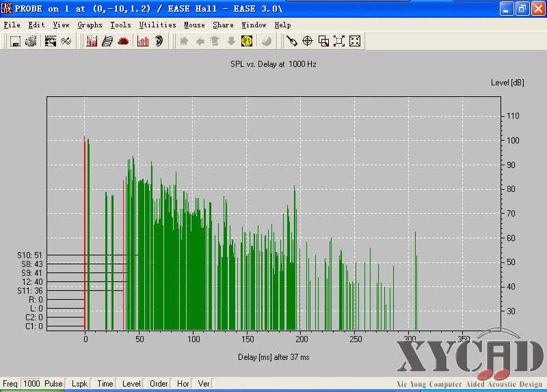Click the S8: 43 loudspeaker label
547x392 pixels.
tap(31, 264)
